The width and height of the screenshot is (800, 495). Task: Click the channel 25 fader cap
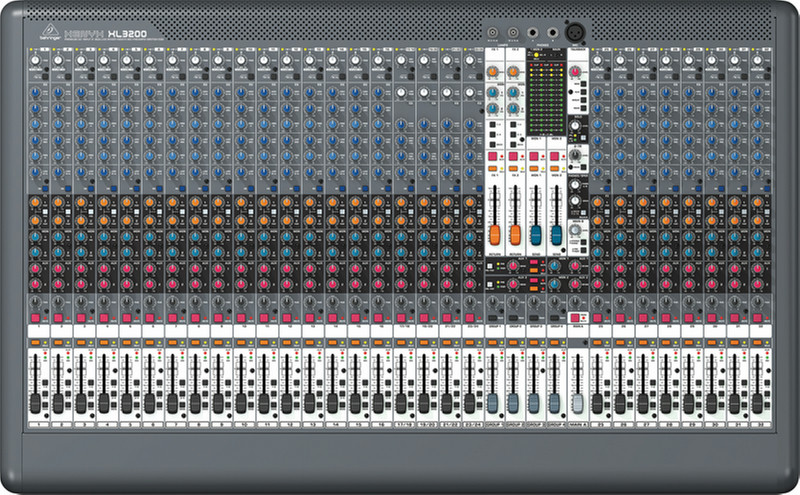click(599, 402)
